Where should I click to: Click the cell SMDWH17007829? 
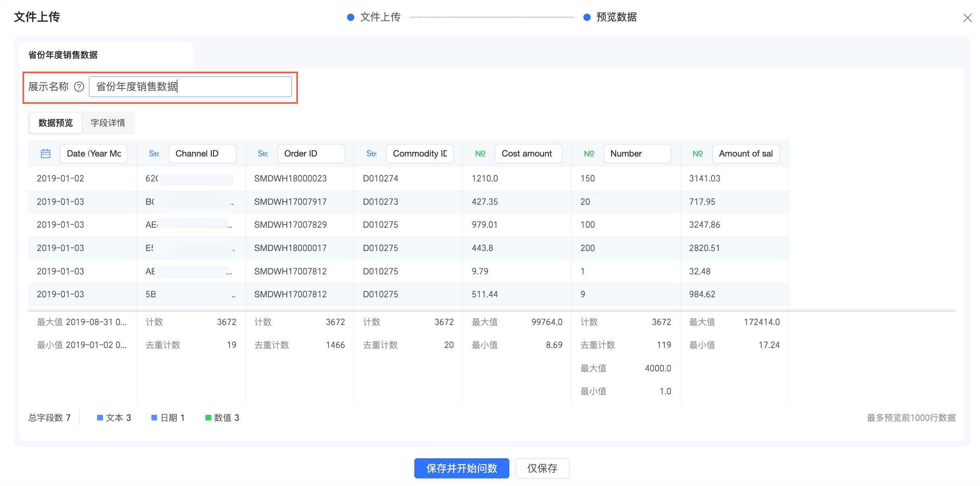point(290,225)
